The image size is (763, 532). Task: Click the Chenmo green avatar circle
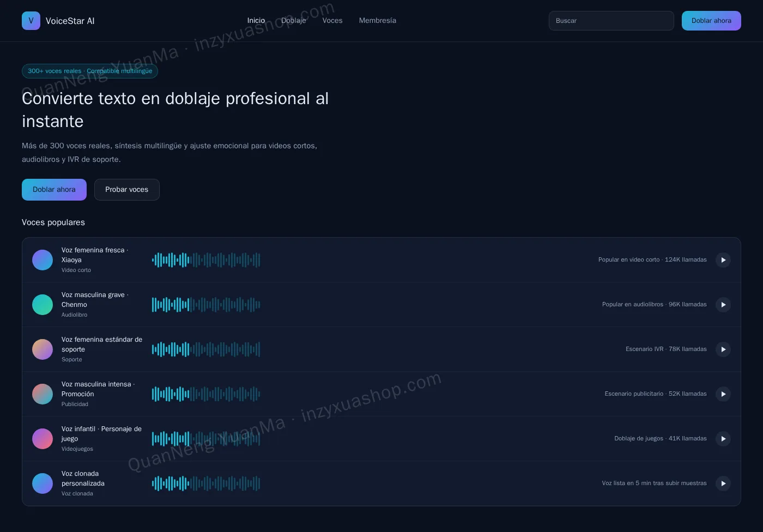click(x=43, y=305)
